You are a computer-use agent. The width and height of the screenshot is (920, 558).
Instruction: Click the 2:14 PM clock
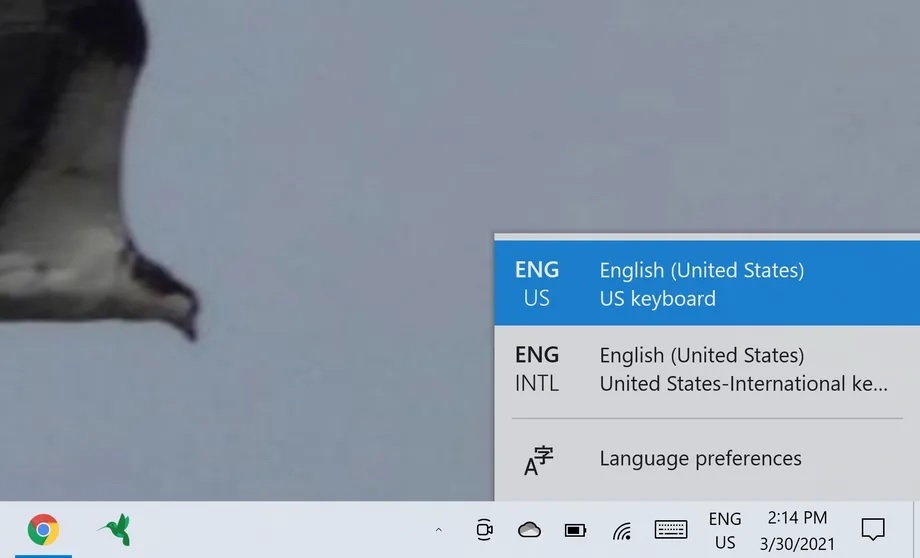[797, 518]
